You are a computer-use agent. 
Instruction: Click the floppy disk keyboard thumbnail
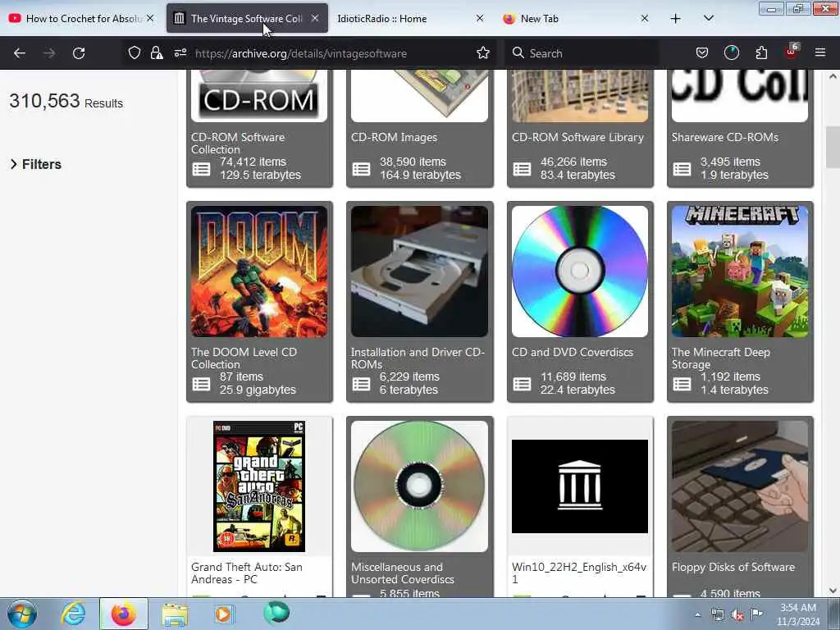740,486
